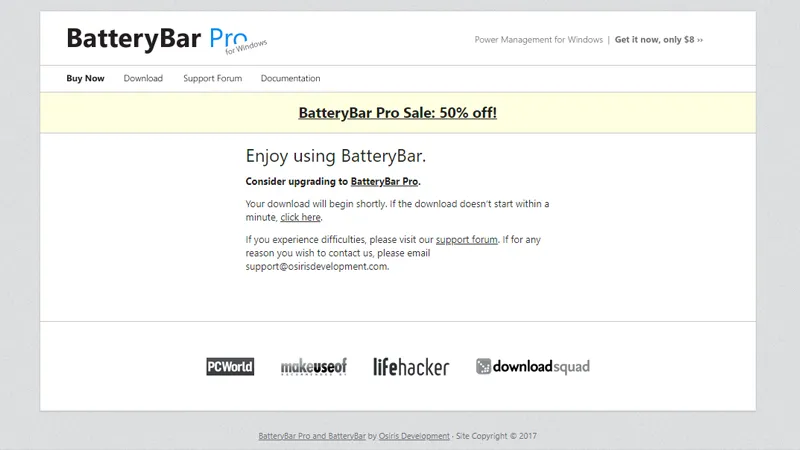Click the downloadsquad logo

[532, 367]
